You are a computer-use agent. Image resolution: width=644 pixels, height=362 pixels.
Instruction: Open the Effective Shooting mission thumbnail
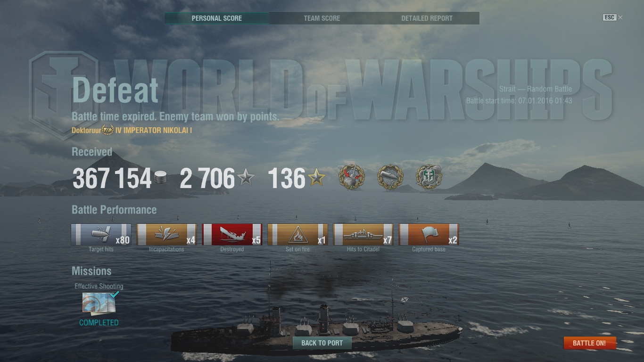click(x=99, y=303)
